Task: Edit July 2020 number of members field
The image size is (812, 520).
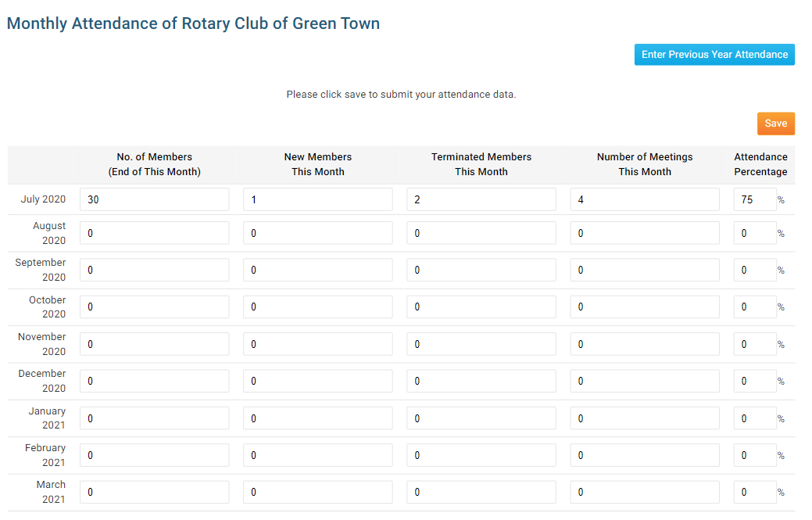Action: 155,199
